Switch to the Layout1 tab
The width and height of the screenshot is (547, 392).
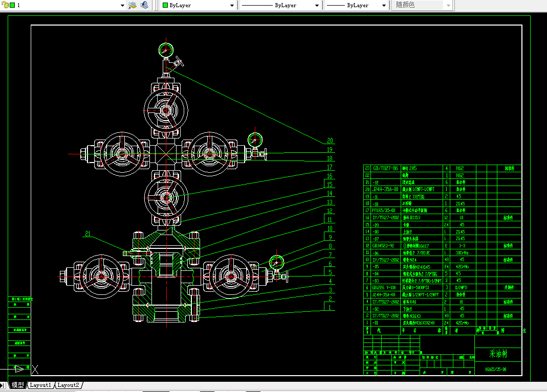40,385
